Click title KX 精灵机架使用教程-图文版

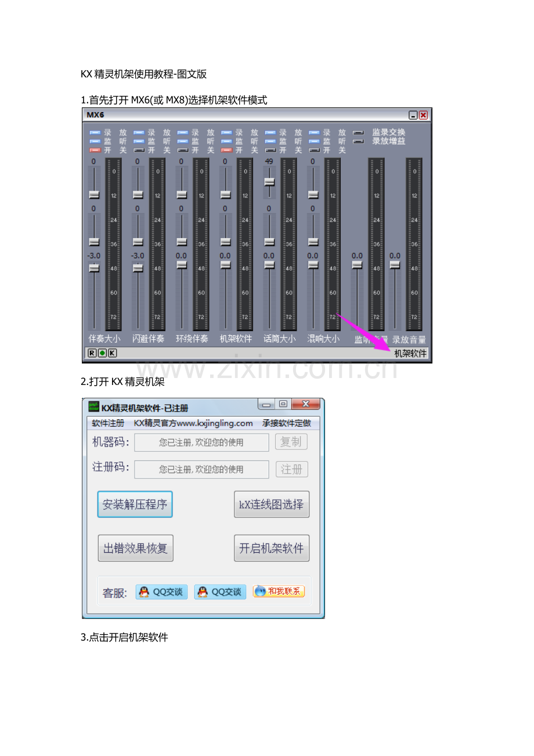(x=143, y=74)
